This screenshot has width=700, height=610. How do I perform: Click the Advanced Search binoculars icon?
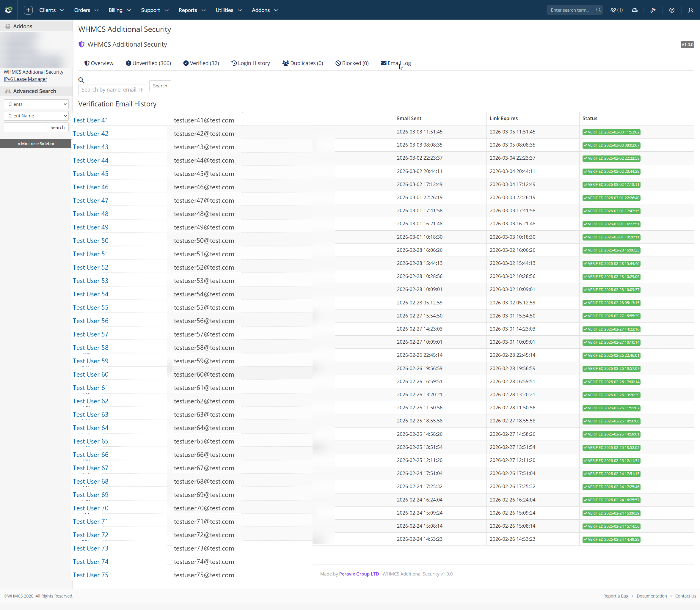pyautogui.click(x=7, y=91)
